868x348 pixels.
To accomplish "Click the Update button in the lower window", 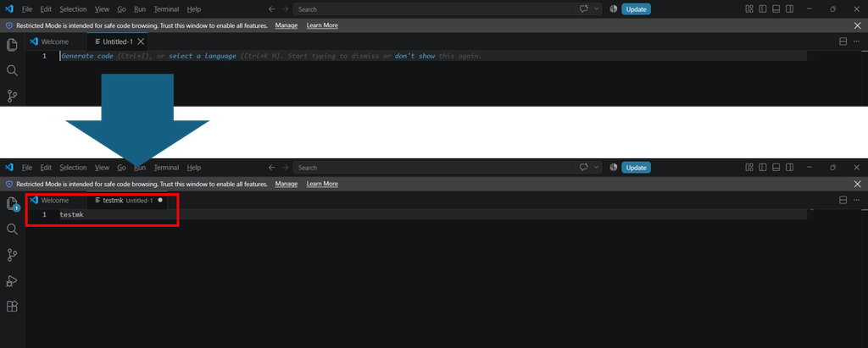I will coord(636,168).
